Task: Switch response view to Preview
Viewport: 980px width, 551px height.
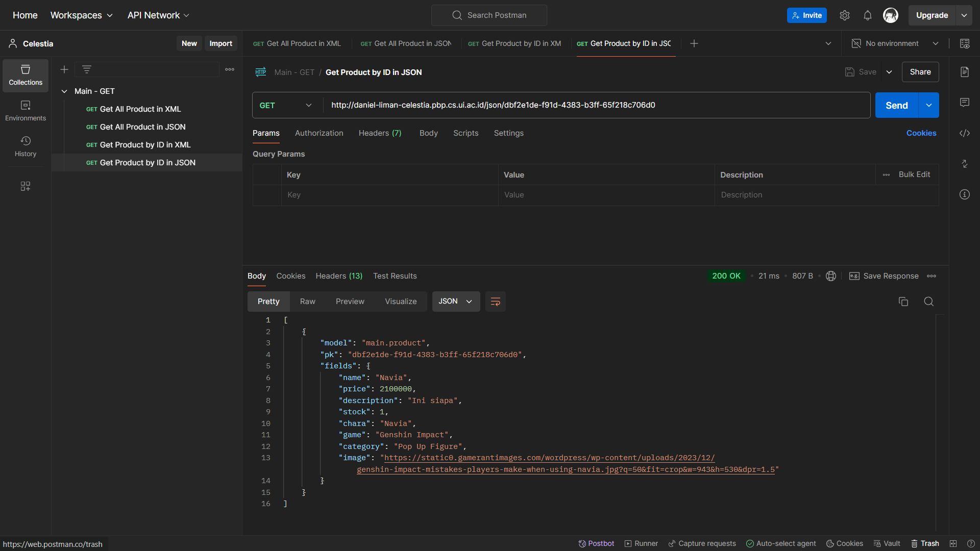Action: (350, 302)
